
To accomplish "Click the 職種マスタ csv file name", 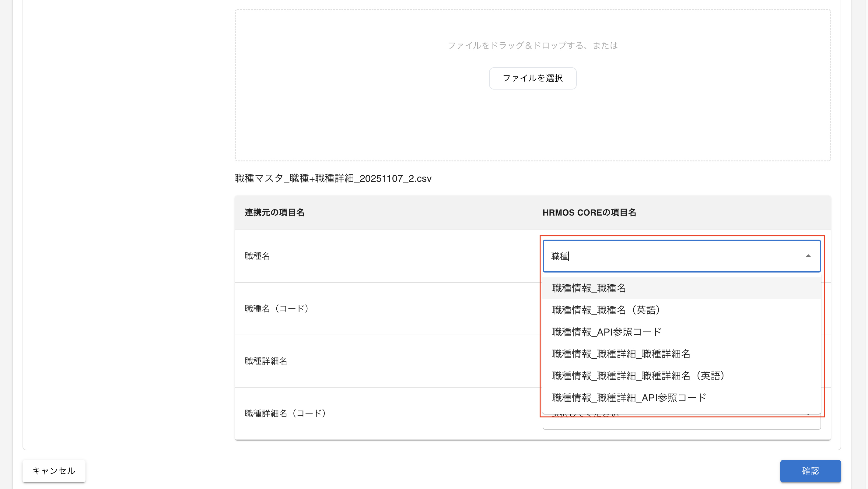I will coord(333,178).
